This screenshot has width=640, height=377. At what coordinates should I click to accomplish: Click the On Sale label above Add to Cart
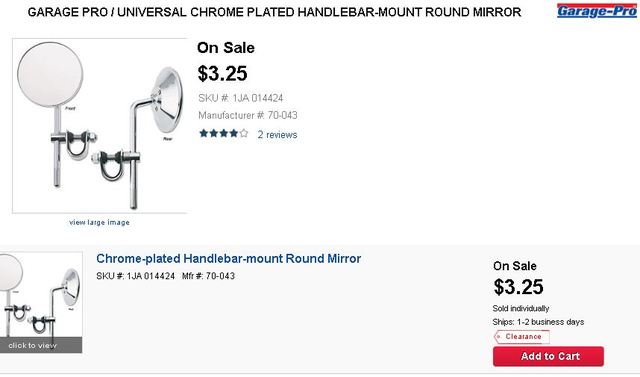pyautogui.click(x=515, y=266)
